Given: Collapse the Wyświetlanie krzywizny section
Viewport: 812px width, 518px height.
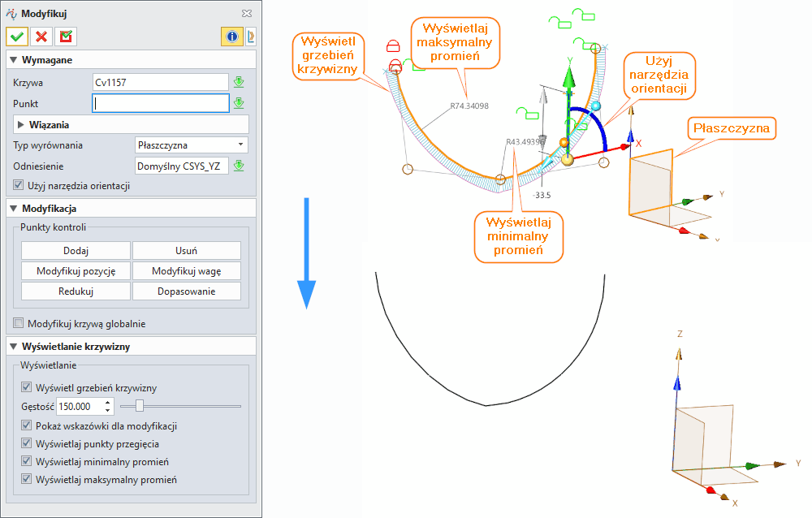Looking at the screenshot, I should point(12,347).
